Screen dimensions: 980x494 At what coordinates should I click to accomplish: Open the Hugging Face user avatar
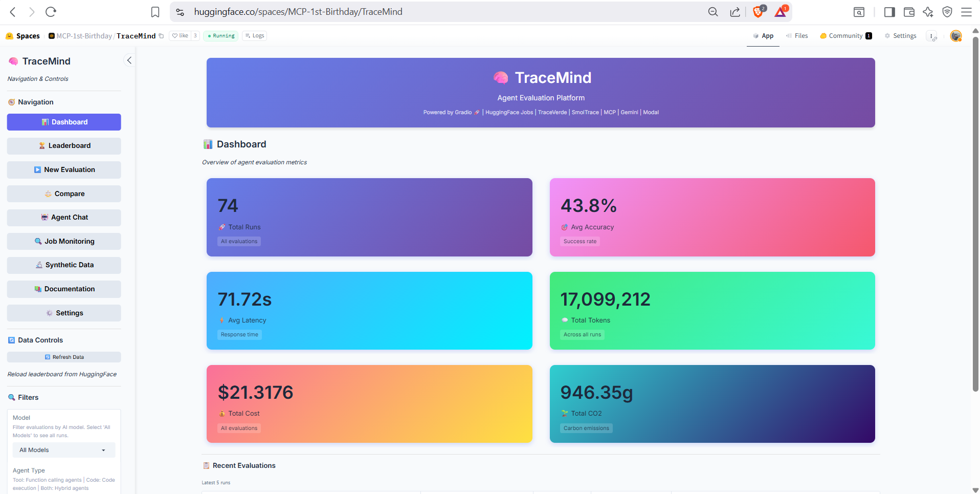(955, 36)
